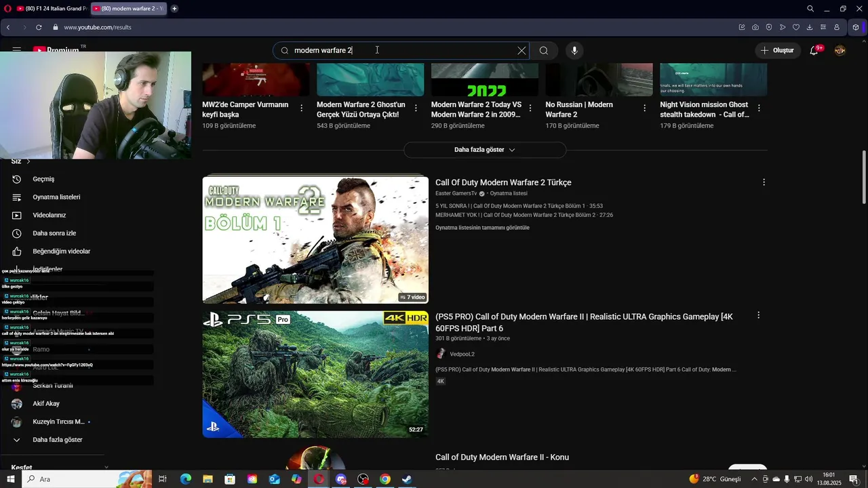Start voice search with the microphone icon

574,50
